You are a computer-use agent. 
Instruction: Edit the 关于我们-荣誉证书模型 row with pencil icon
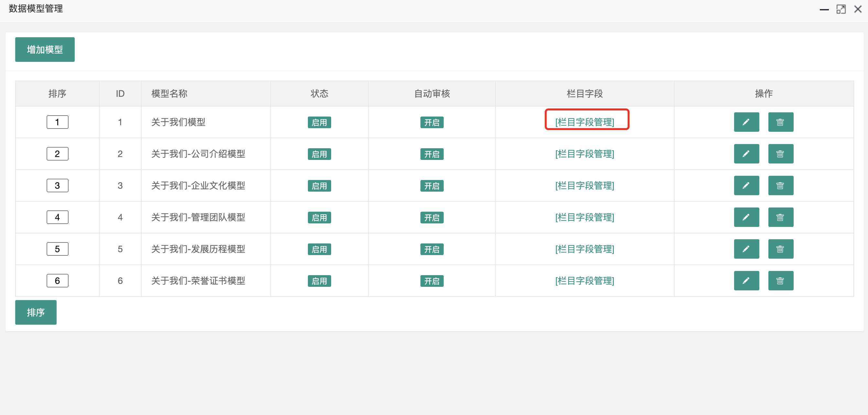point(746,281)
